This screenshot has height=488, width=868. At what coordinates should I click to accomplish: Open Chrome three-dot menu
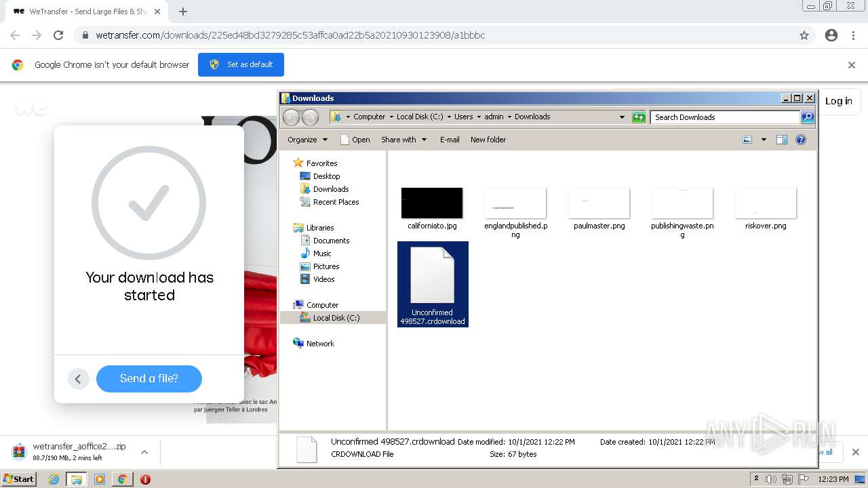coord(853,35)
